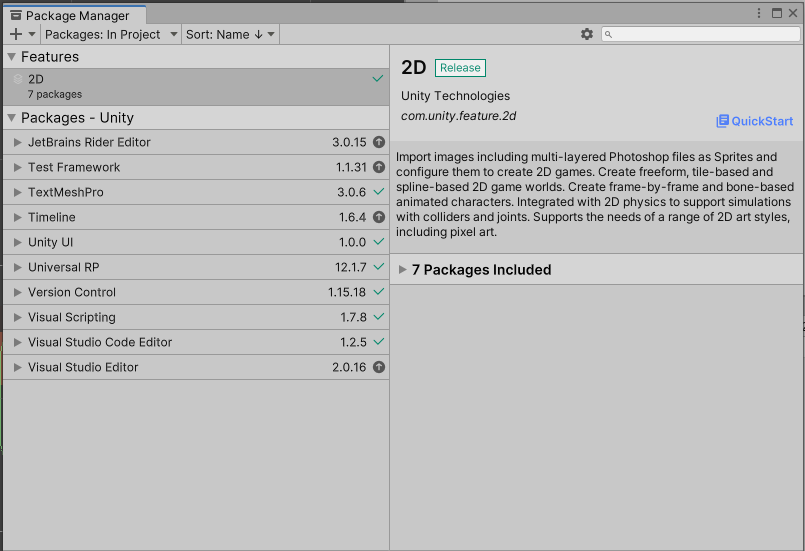This screenshot has width=805, height=551.
Task: Click the package search field
Action: [x=701, y=34]
